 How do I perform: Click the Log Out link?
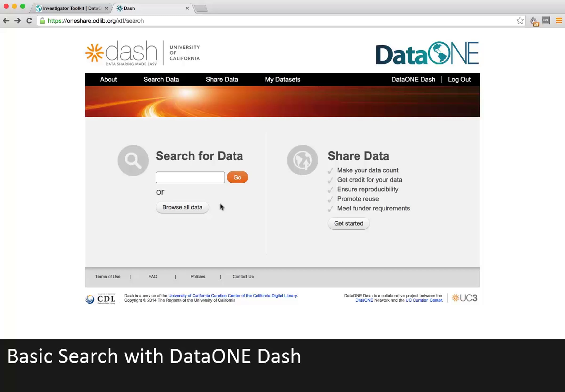click(x=459, y=80)
